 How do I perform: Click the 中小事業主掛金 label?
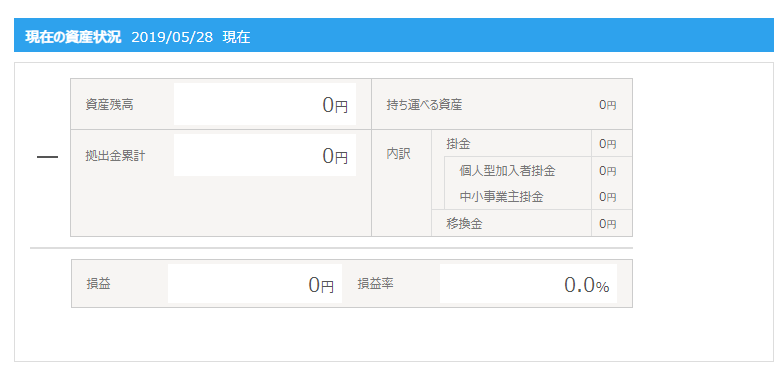click(501, 197)
